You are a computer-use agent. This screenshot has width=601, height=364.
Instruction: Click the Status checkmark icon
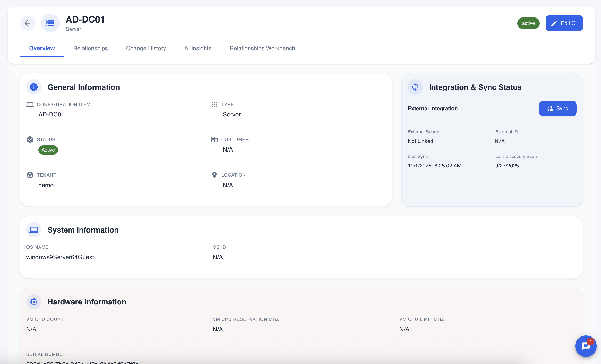coord(30,140)
